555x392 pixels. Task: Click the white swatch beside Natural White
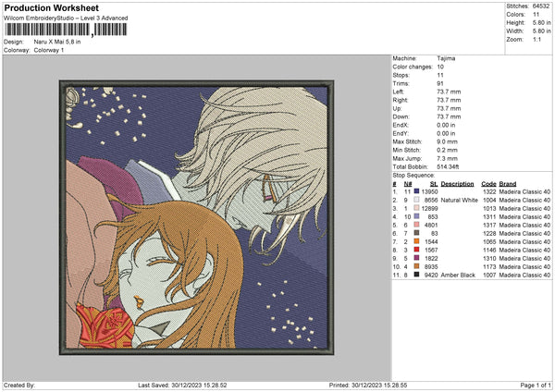tap(416, 200)
